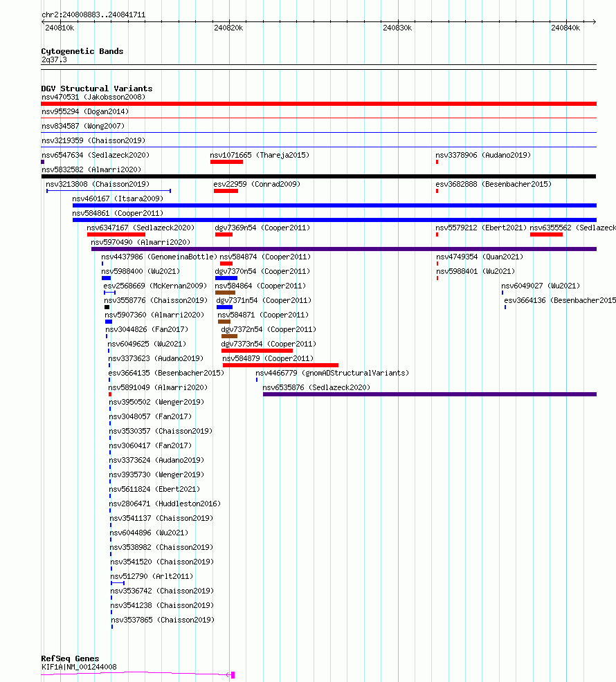
Task: Click blue bar under nsv5907360 (Almarri2020)
Action: [x=109, y=322]
